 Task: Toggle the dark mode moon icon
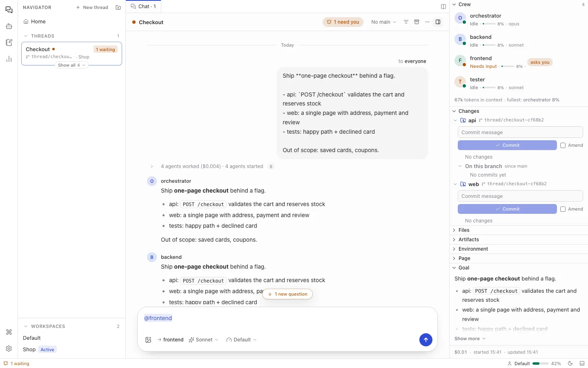pos(570,364)
